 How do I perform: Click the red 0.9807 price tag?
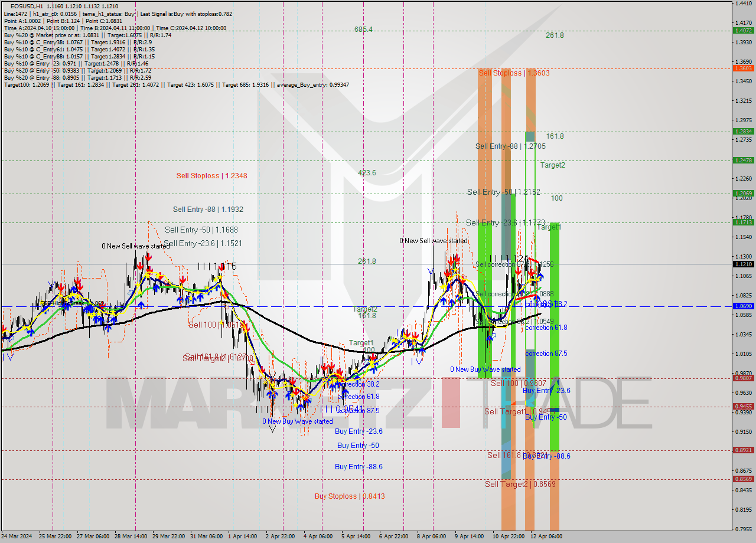click(x=742, y=378)
